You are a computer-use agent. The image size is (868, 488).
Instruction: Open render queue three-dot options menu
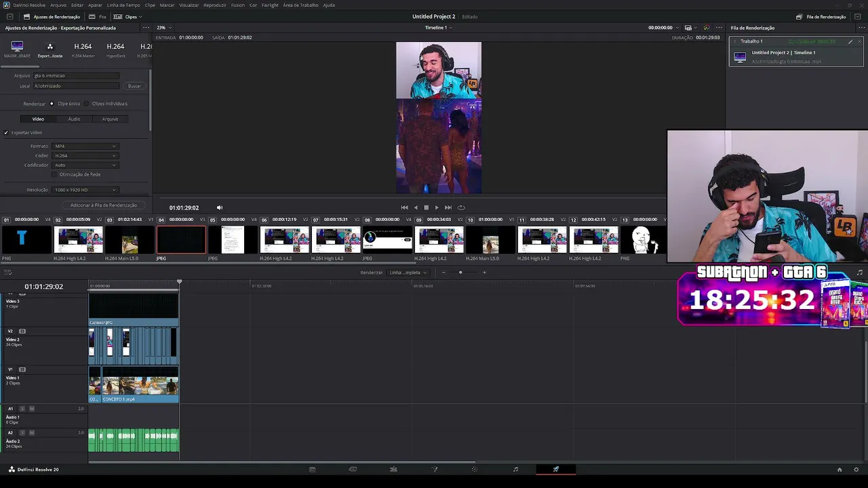coord(861,28)
